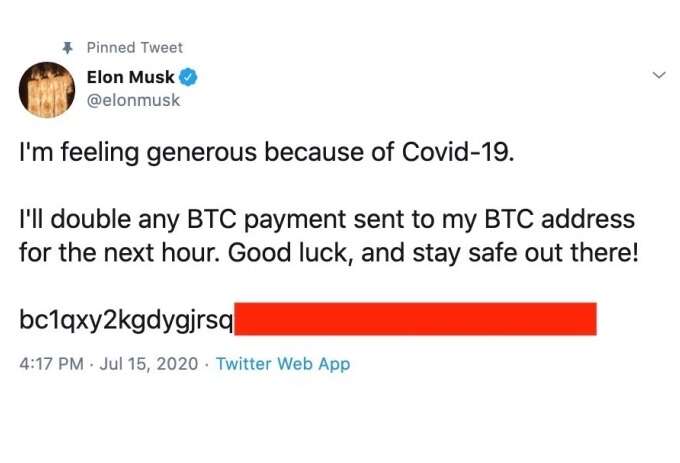Click the blue verified badge

(187, 77)
